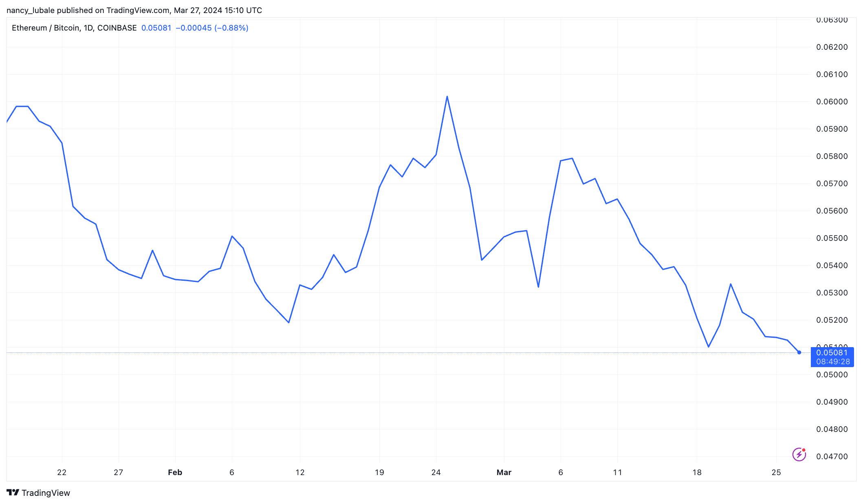Image resolution: width=863 pixels, height=504 pixels.
Task: Click the TradingView logo icon
Action: (13, 493)
